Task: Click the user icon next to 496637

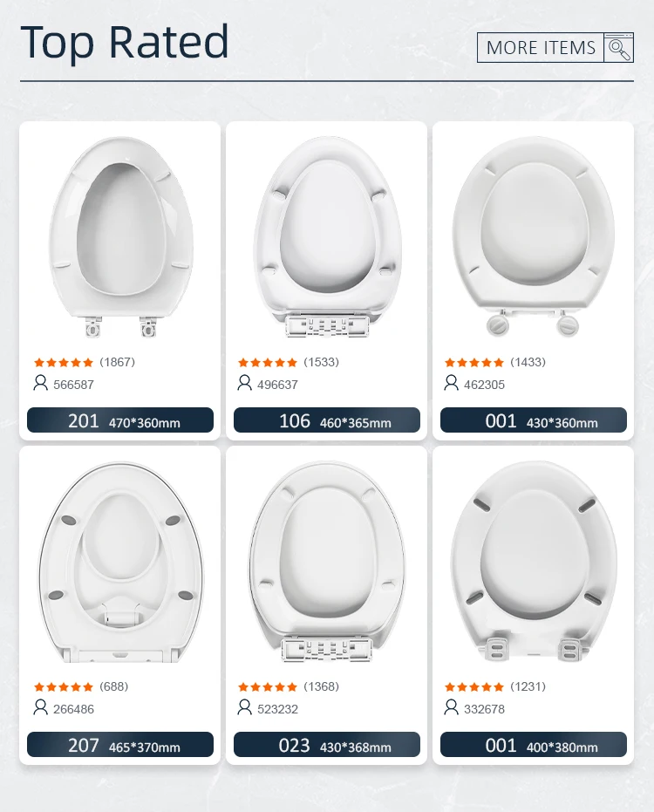Action: (x=245, y=383)
